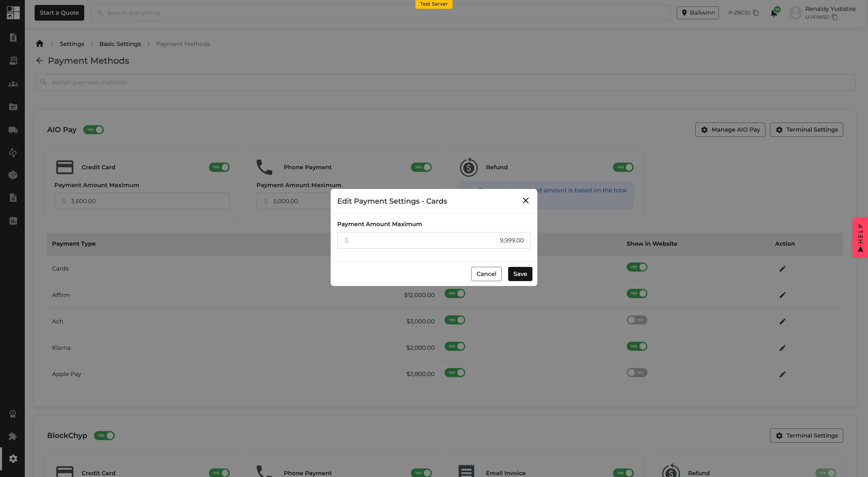Viewport: 868px width, 477px height.
Task: Open notifications bell icon
Action: tap(774, 13)
